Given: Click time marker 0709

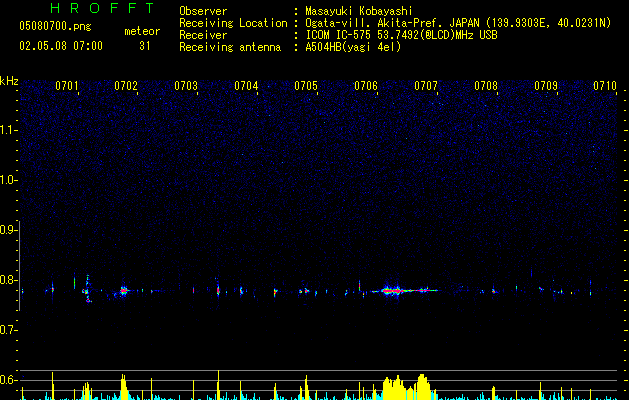Looking at the screenshot, I should [x=546, y=86].
